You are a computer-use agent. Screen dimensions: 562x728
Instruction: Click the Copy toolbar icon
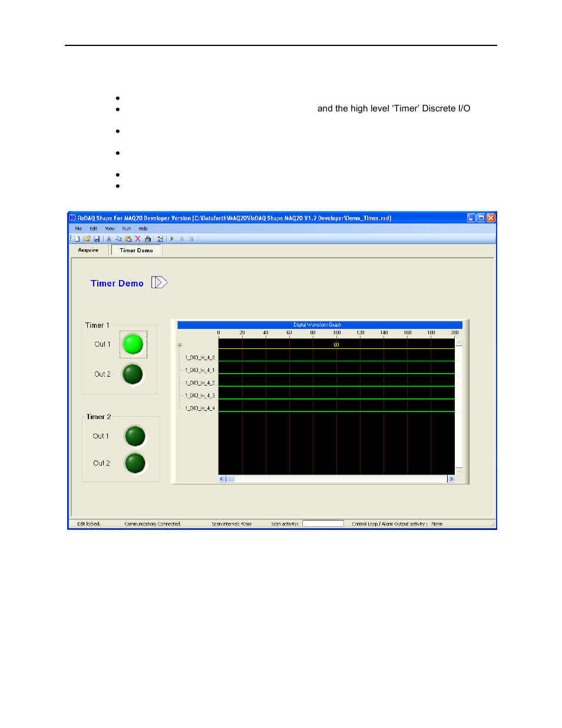coord(118,239)
